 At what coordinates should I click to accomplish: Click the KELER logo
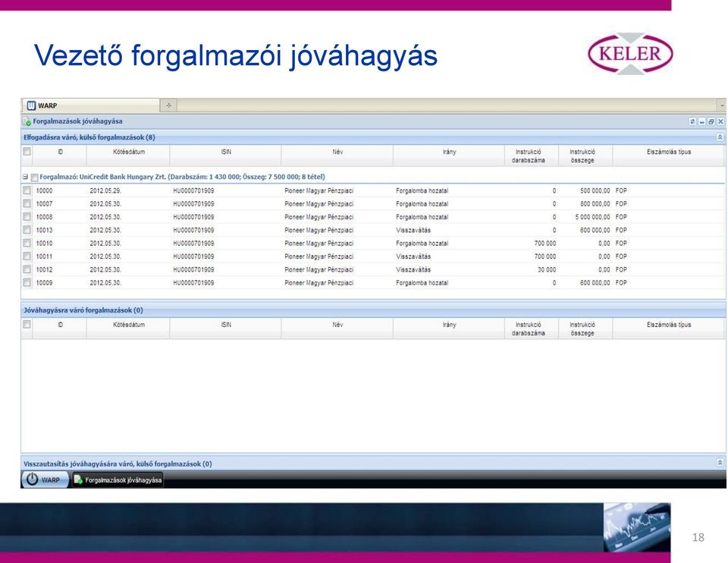tap(630, 54)
